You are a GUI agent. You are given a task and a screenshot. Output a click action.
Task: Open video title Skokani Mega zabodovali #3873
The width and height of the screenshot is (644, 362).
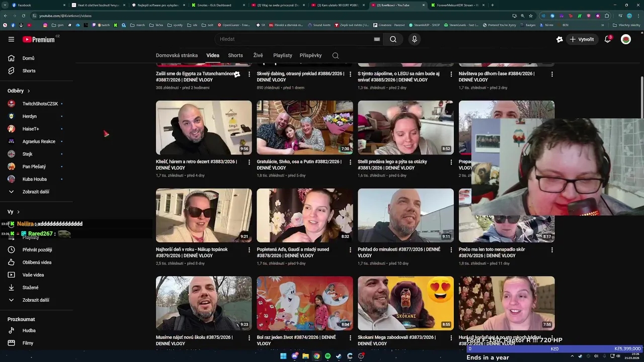pos(396,340)
